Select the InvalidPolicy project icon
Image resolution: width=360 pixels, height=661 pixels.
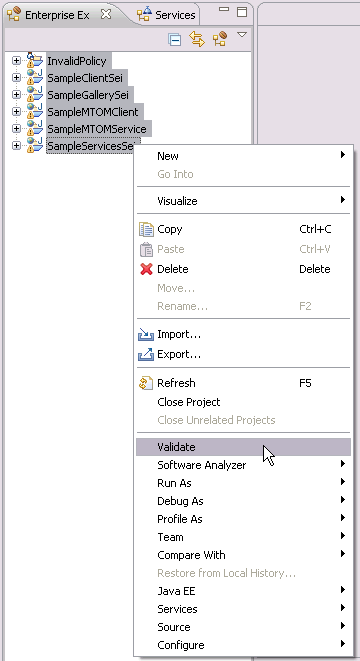pyautogui.click(x=35, y=60)
